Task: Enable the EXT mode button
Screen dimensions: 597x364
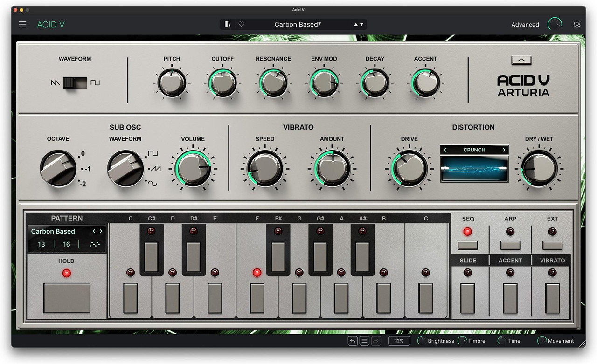Action: click(552, 245)
